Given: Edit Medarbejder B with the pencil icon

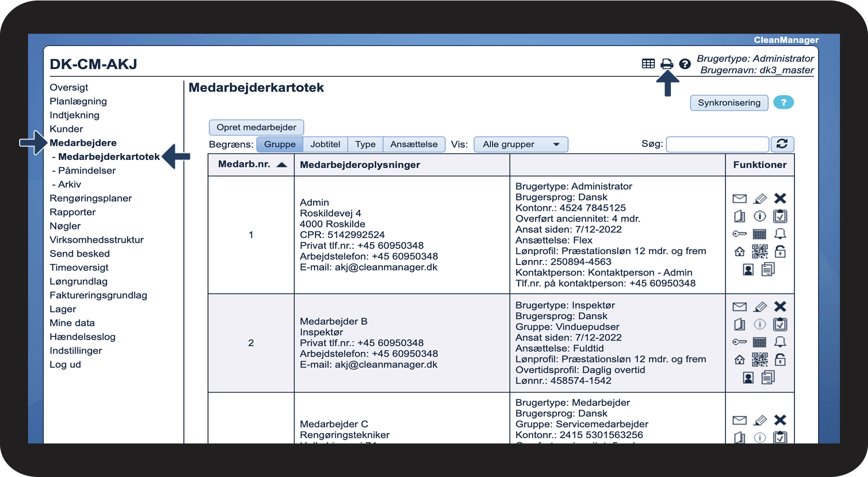Looking at the screenshot, I should [760, 307].
